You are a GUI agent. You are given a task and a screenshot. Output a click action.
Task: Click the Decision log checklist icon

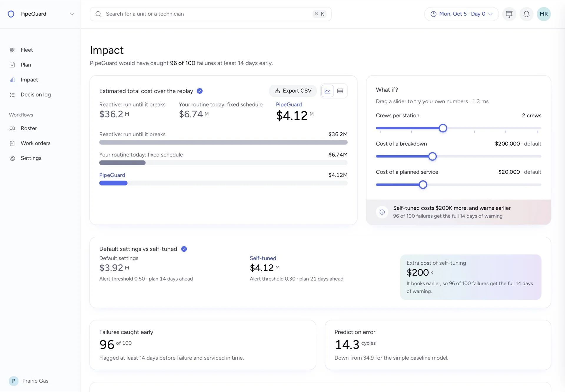(12, 95)
